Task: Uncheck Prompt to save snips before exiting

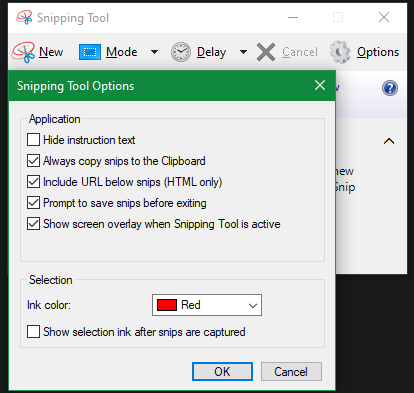Action: pos(33,203)
